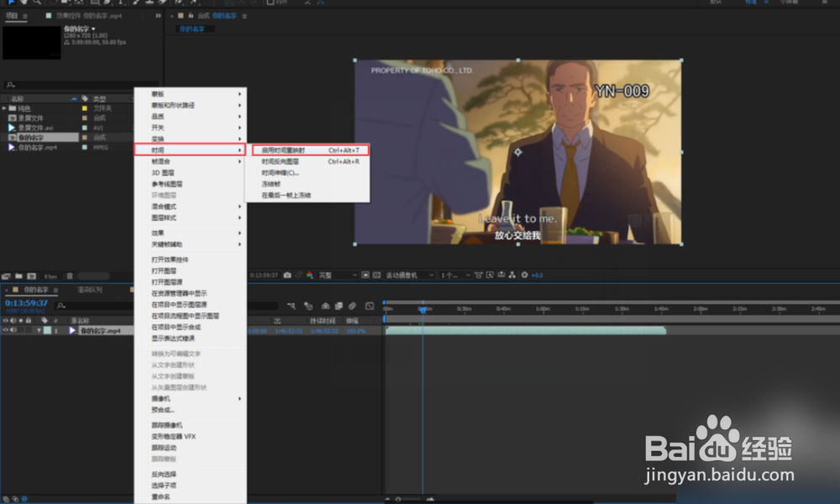Image resolution: width=840 pixels, height=504 pixels.
Task: Click the draft 3D icon in timeline
Action: [308, 306]
